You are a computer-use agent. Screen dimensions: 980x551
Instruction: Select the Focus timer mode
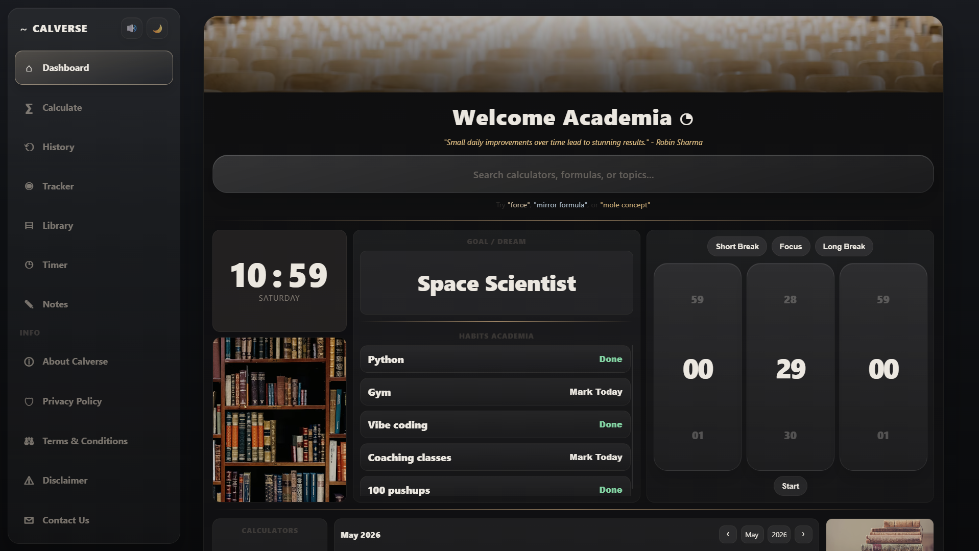791,247
